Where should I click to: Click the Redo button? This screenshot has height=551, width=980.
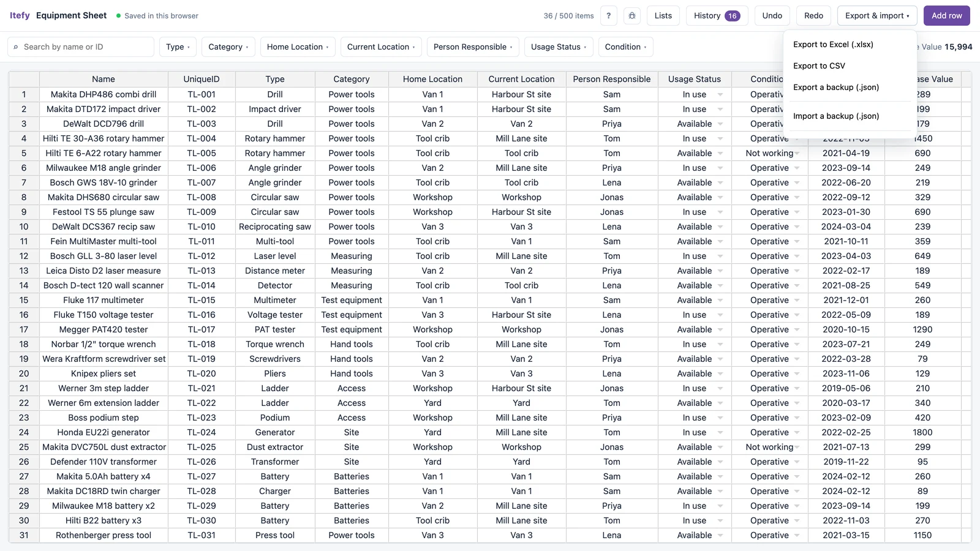click(x=813, y=16)
